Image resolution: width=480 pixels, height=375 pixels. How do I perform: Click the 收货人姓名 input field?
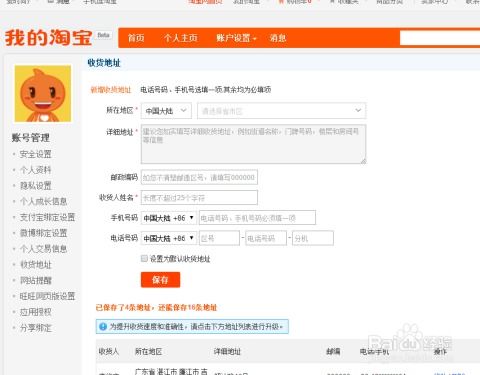click(199, 198)
